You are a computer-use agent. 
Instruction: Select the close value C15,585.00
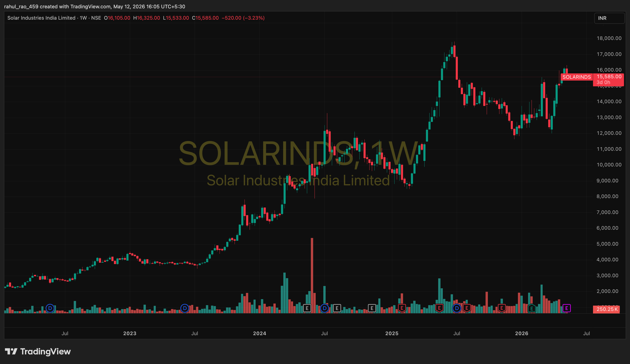pyautogui.click(x=205, y=18)
